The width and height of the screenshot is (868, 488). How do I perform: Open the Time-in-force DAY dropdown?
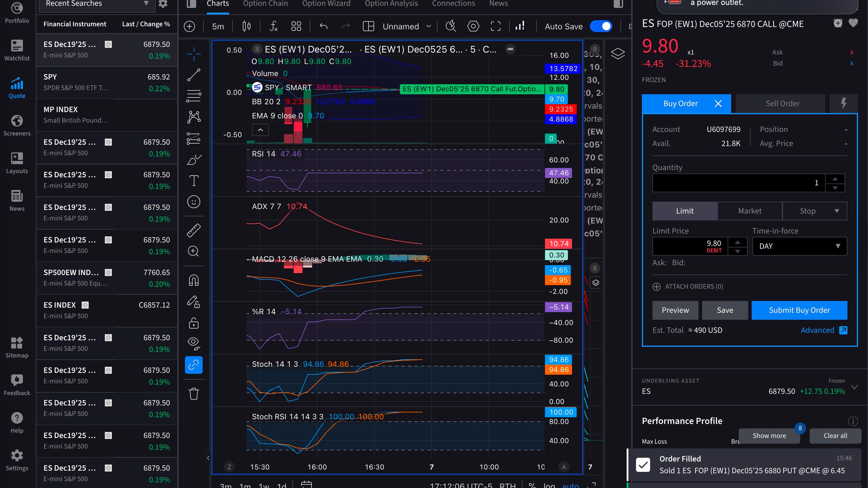[x=799, y=246]
